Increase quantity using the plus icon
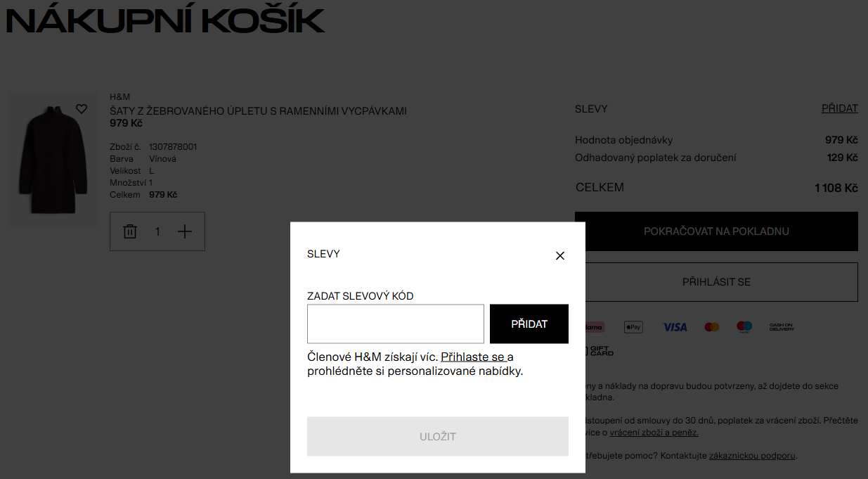The image size is (868, 479). [185, 231]
